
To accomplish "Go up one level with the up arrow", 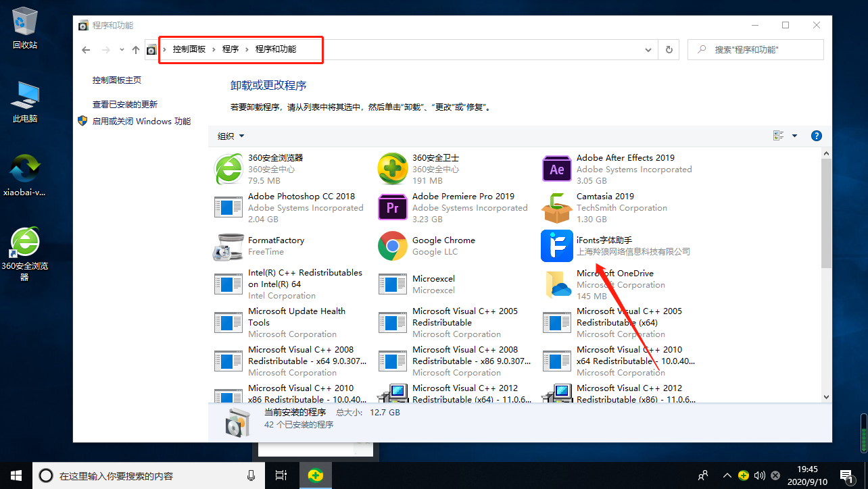I will (136, 49).
